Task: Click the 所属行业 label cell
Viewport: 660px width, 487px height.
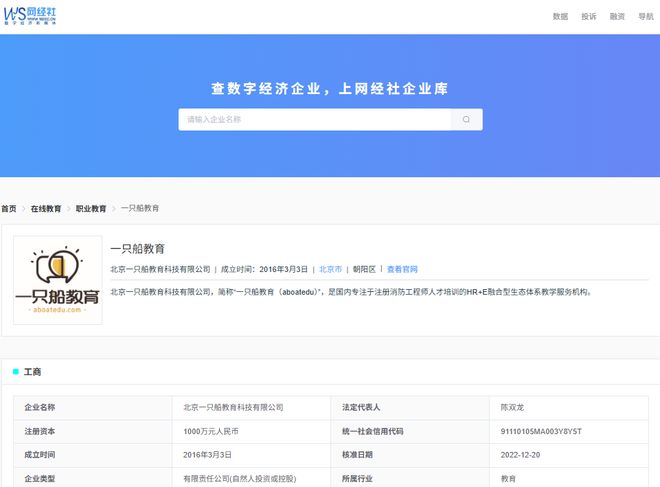Action: (410, 479)
